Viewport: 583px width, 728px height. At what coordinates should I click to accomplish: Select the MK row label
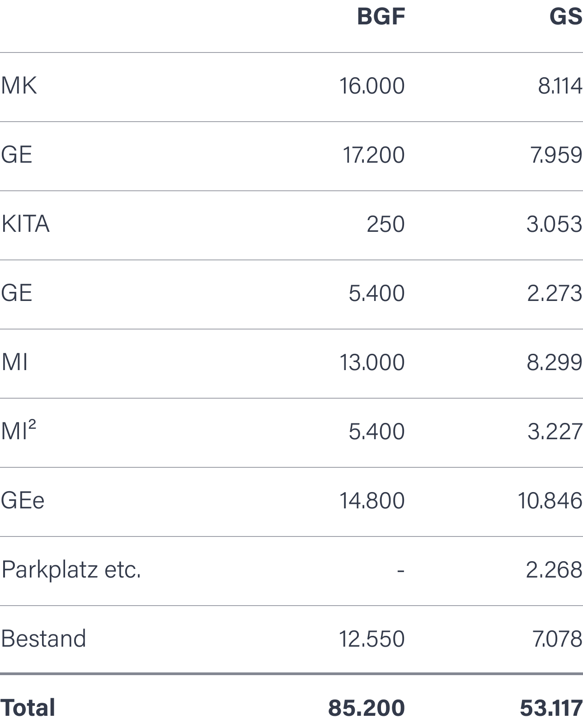pyautogui.click(x=19, y=85)
